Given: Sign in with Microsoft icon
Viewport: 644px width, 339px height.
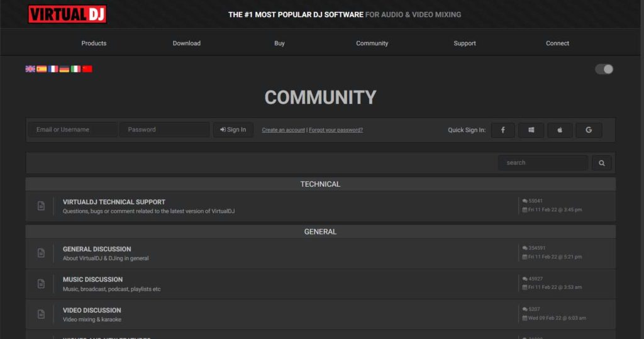Looking at the screenshot, I should (531, 130).
